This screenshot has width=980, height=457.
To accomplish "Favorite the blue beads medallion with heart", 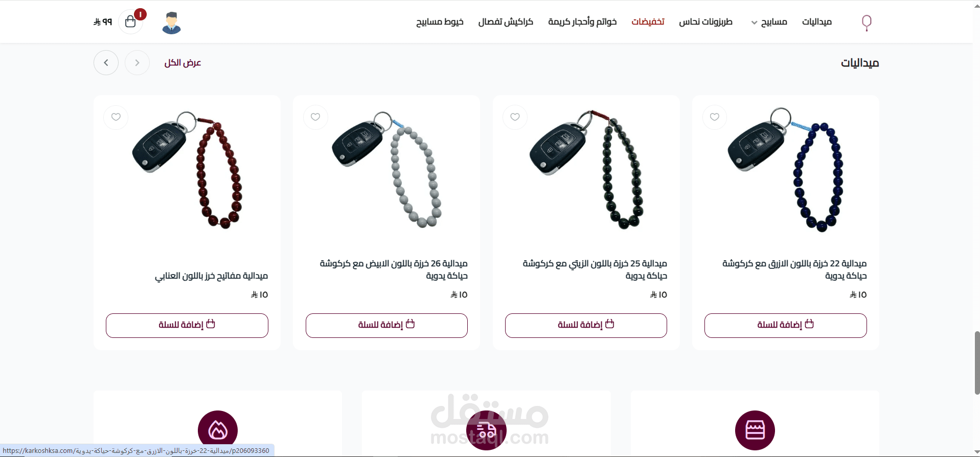I will 715,117.
